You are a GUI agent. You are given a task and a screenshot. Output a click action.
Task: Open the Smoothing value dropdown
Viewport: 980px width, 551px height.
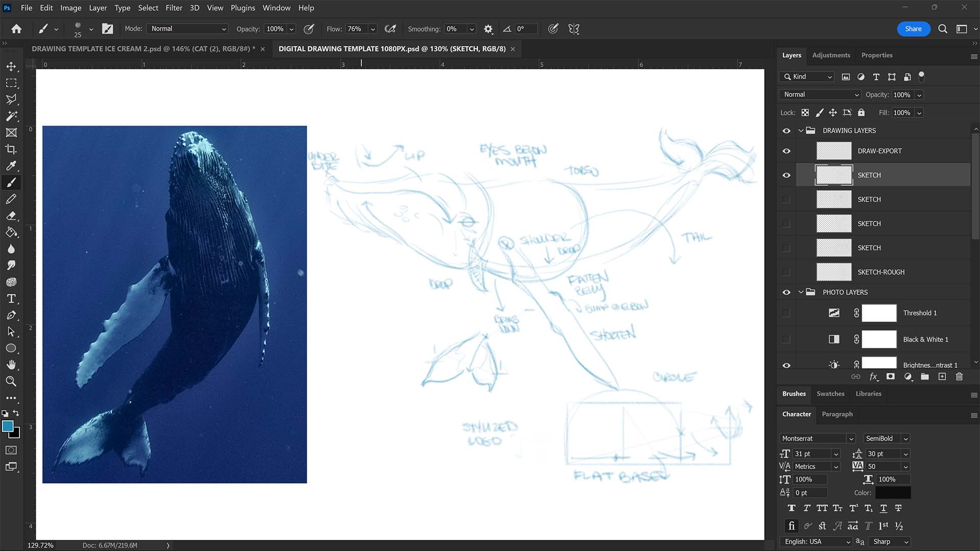coord(472,29)
